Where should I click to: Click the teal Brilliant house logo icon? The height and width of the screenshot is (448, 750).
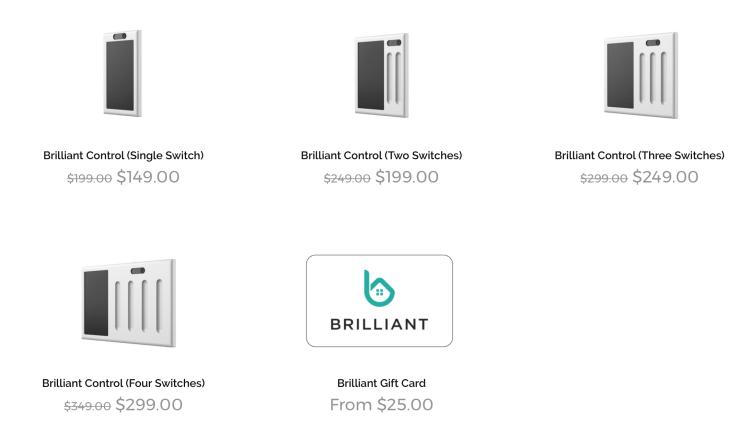click(379, 288)
